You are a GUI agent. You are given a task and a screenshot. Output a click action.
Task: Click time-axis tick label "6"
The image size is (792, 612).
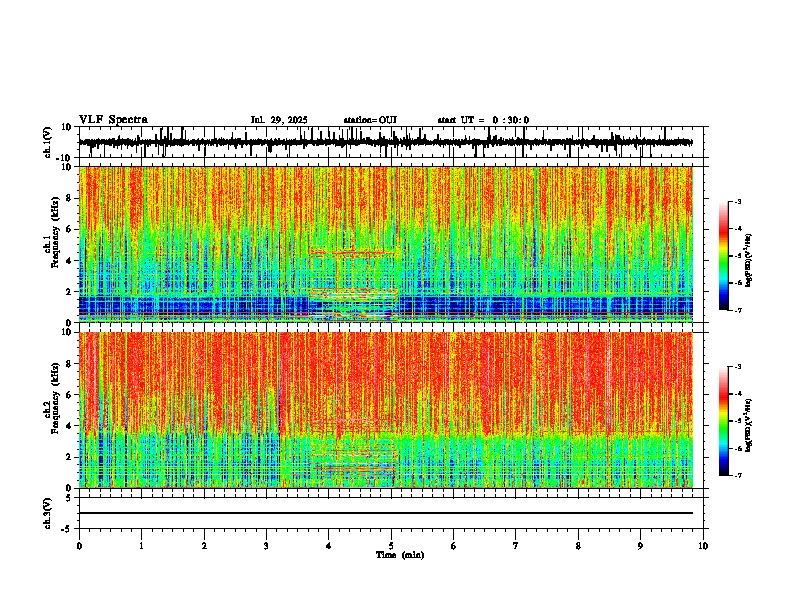click(x=454, y=546)
